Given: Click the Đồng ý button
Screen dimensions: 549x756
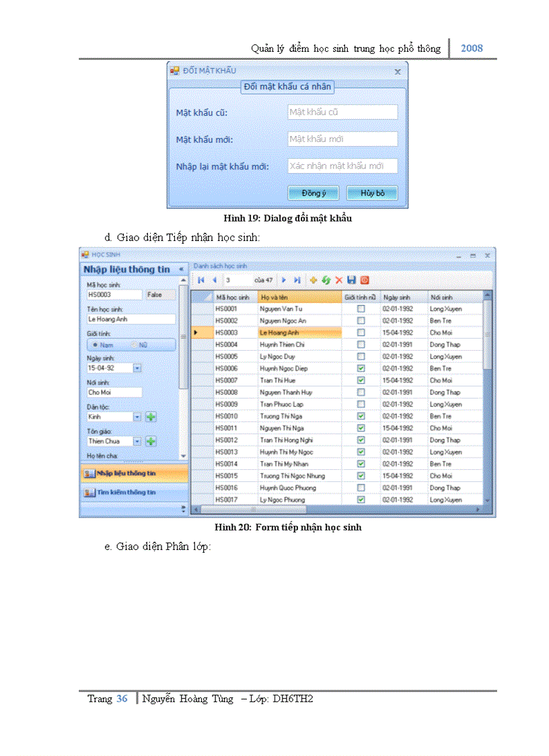Looking at the screenshot, I should (x=314, y=193).
